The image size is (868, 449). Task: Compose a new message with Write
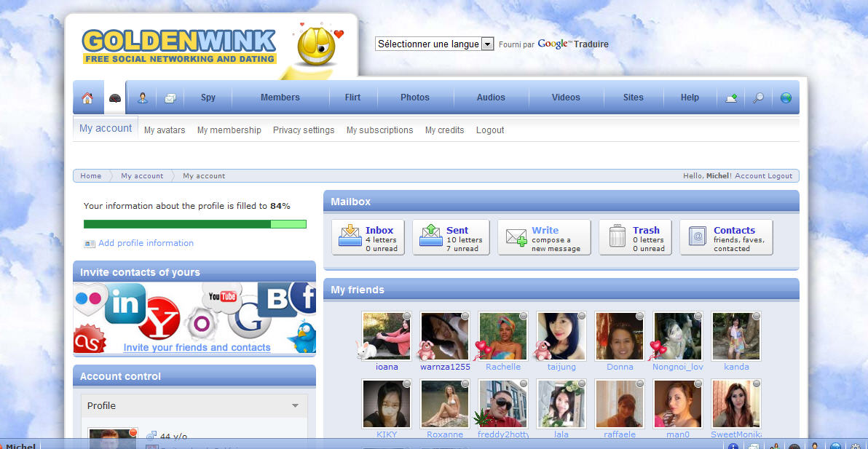543,238
